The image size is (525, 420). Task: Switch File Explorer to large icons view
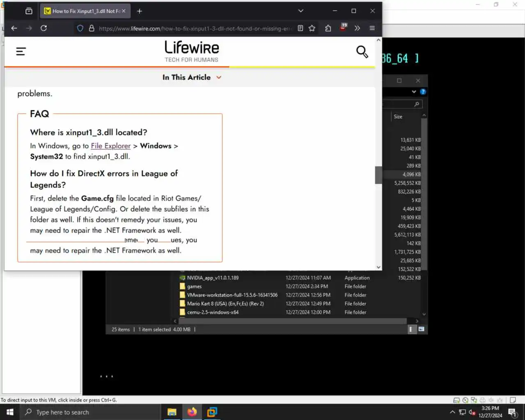(x=421, y=329)
